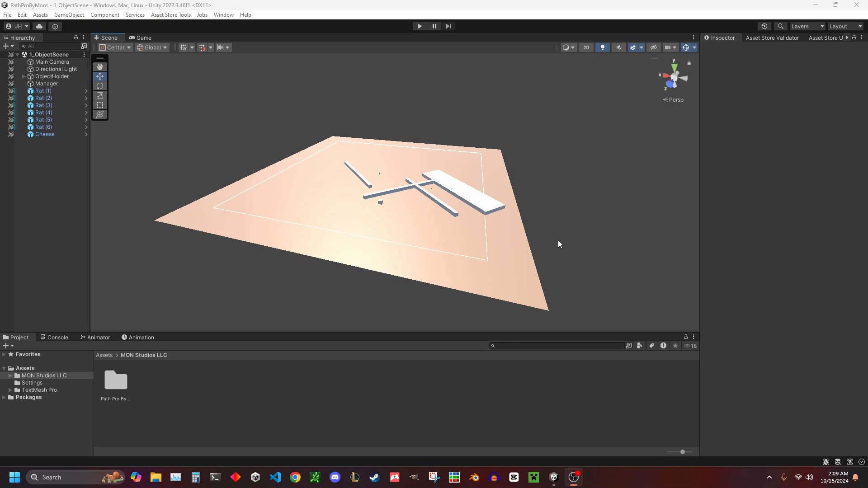Open Unity Cloud services icon

tap(39, 26)
